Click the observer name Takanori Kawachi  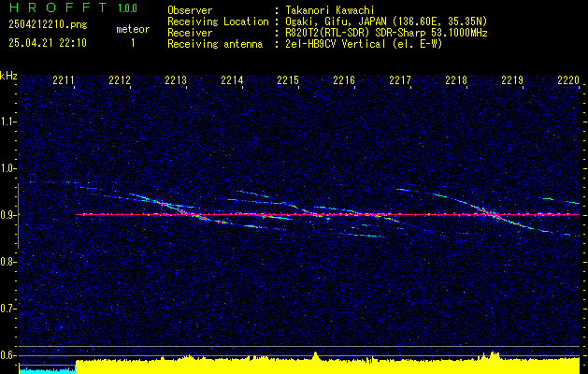point(330,10)
